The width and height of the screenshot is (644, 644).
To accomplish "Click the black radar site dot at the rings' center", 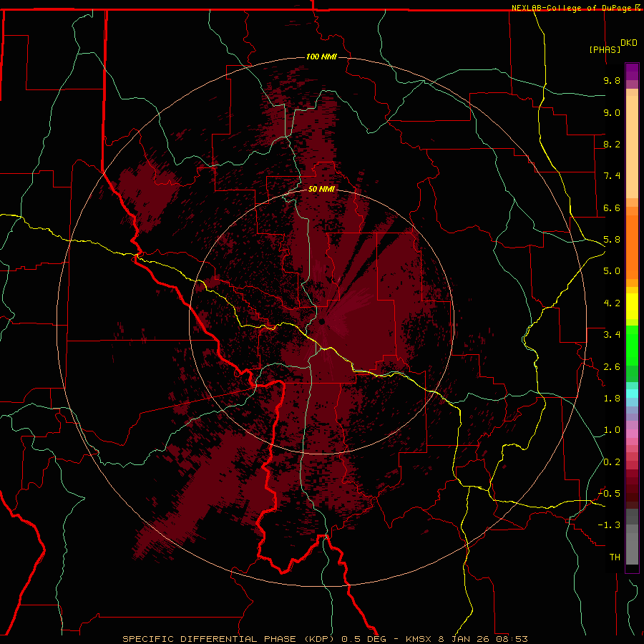I will tap(321, 321).
